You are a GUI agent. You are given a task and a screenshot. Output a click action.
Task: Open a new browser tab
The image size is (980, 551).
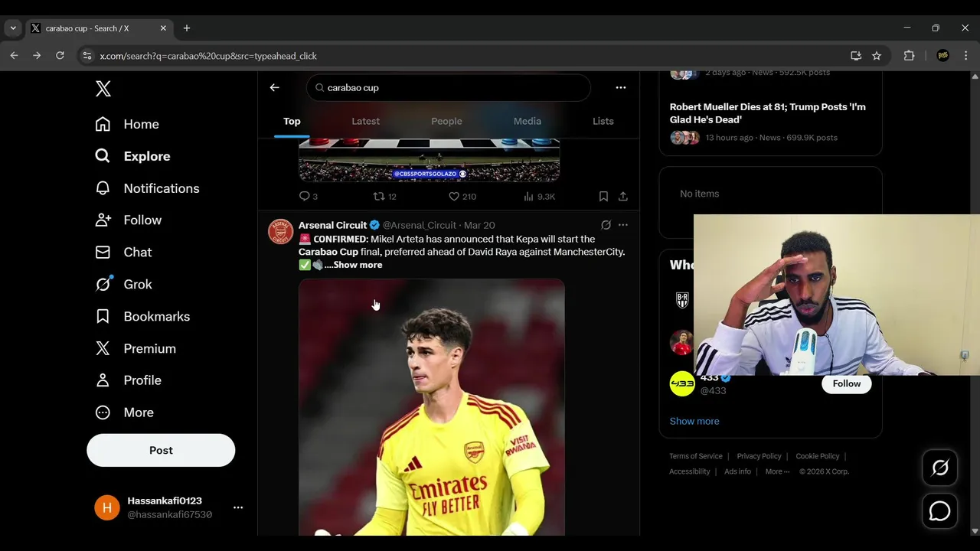187,28
